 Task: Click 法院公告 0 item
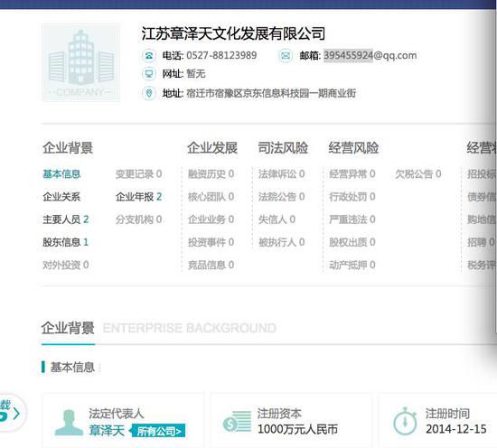click(281, 197)
